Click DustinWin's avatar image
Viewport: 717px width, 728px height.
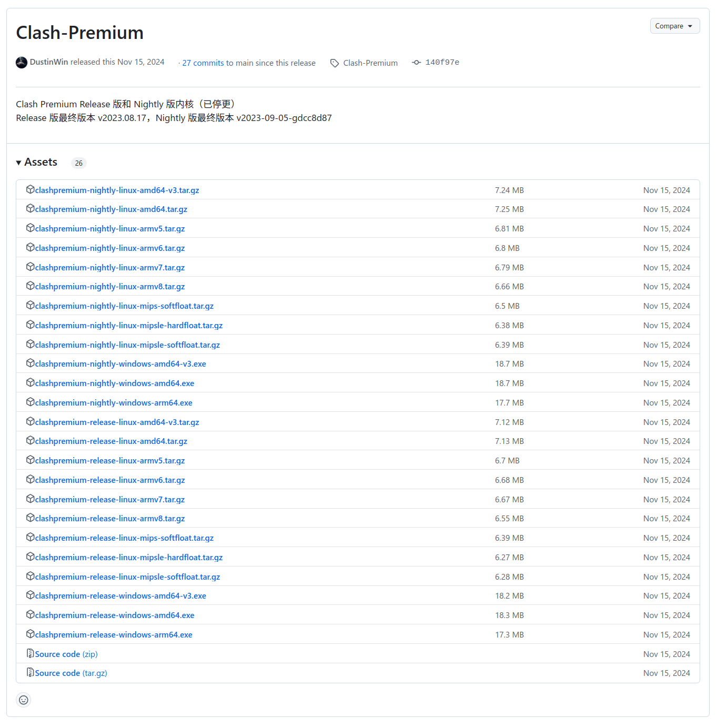22,63
